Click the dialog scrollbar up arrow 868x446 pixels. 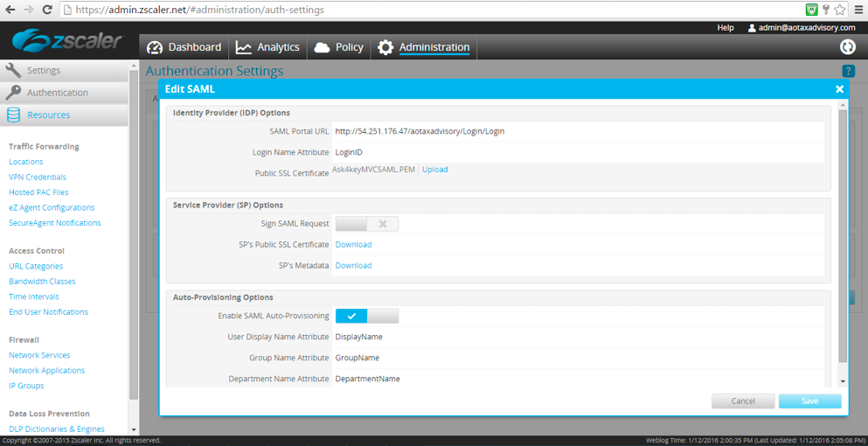pyautogui.click(x=843, y=105)
